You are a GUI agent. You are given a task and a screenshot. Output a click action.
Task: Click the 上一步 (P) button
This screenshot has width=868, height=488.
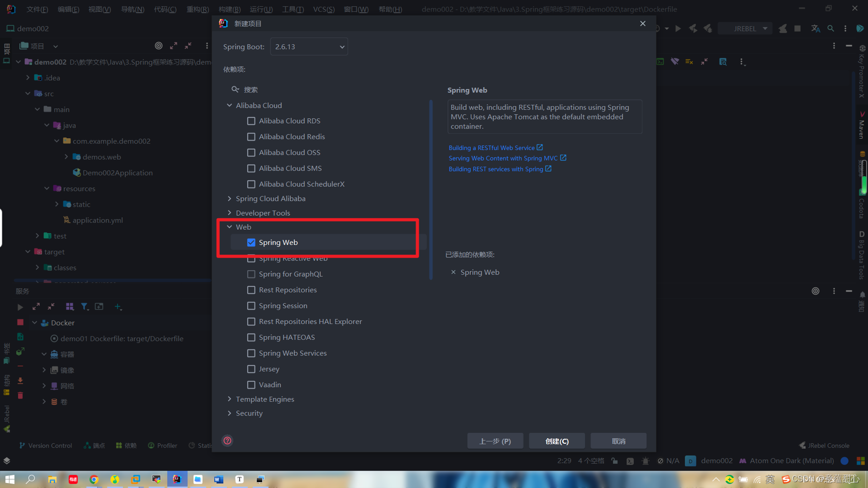coord(495,441)
